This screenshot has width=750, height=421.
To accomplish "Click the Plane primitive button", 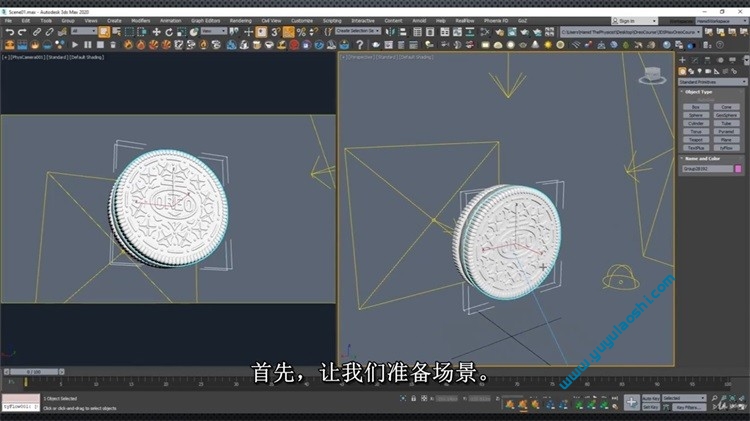I will coord(727,140).
